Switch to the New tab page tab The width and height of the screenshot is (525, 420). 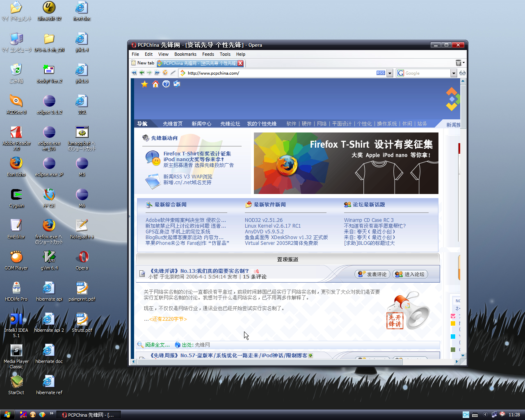143,63
